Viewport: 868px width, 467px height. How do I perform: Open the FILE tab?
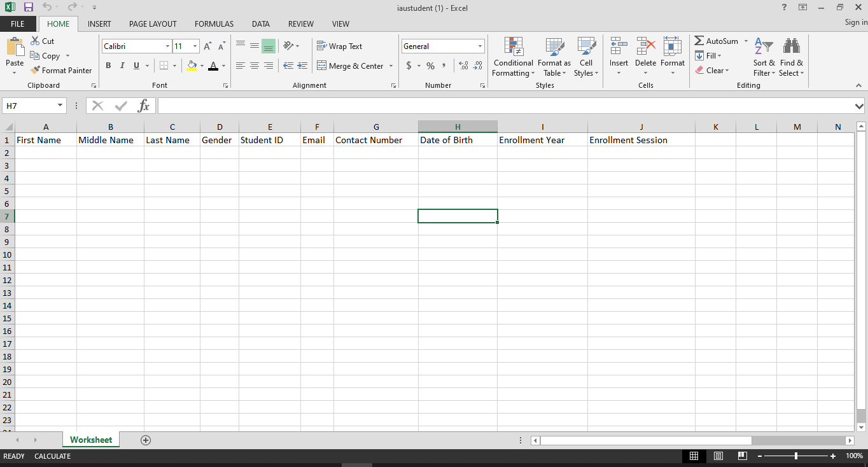coord(18,24)
